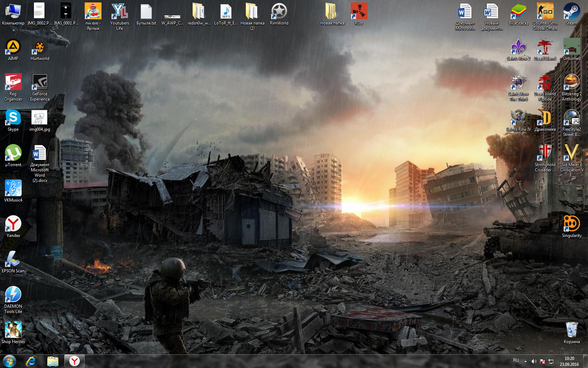Select the Корзина recycle bin
The width and height of the screenshot is (588, 368).
pyautogui.click(x=572, y=333)
